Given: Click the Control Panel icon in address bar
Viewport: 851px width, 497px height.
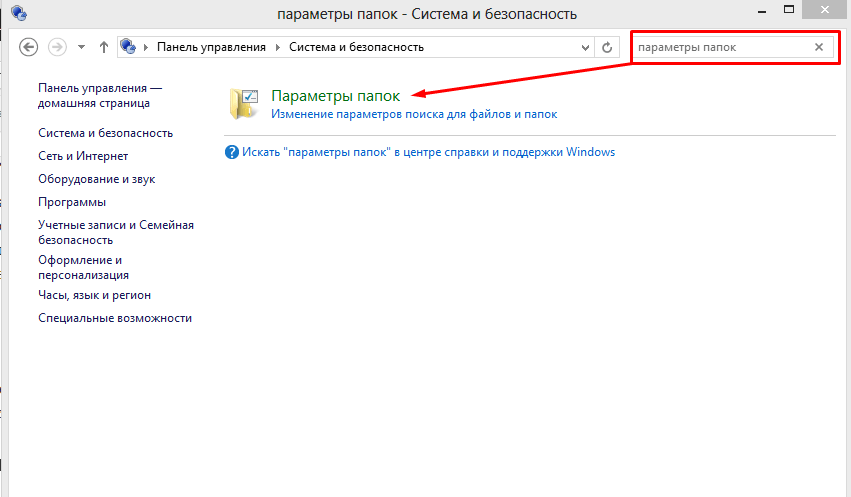Looking at the screenshot, I should point(128,47).
